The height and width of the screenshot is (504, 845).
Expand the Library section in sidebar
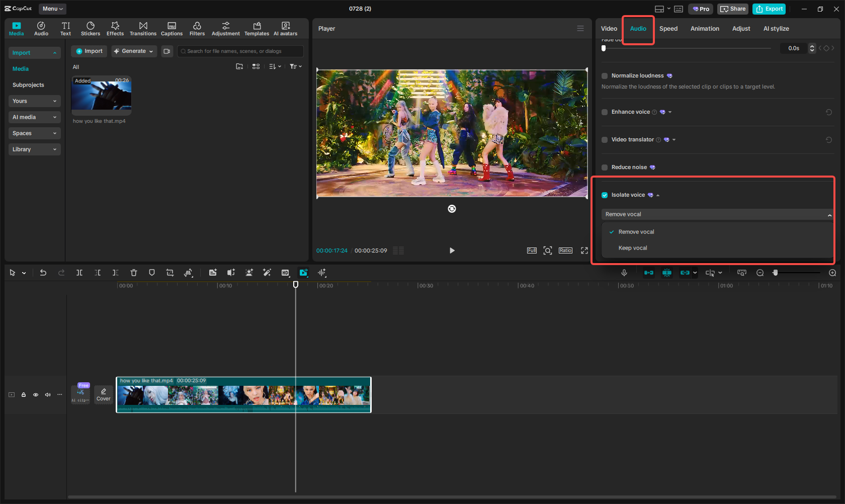point(34,149)
